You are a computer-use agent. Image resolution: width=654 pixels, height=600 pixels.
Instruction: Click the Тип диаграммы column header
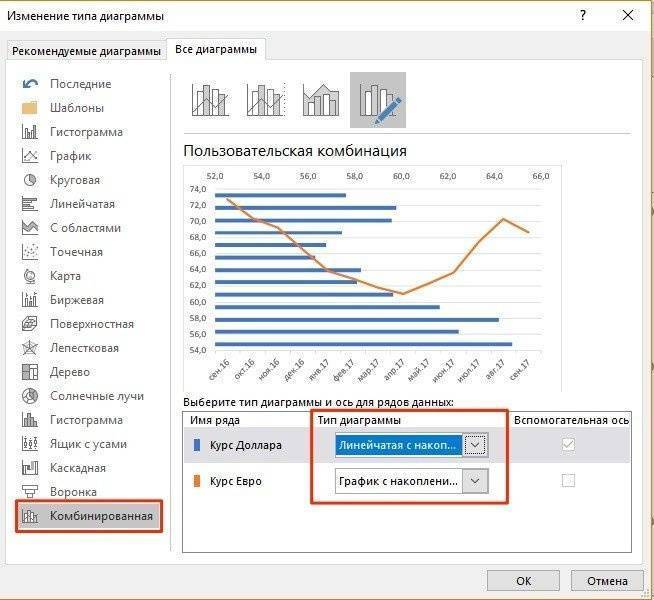359,420
